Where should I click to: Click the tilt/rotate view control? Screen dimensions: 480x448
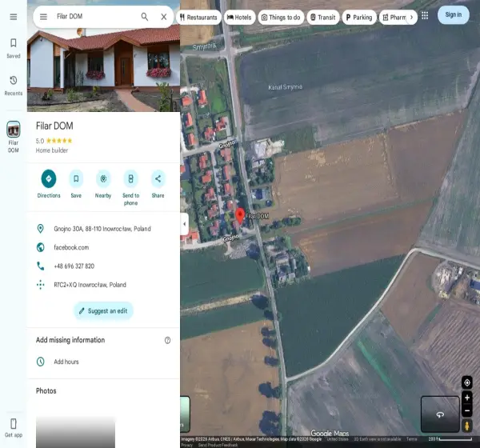(440, 414)
